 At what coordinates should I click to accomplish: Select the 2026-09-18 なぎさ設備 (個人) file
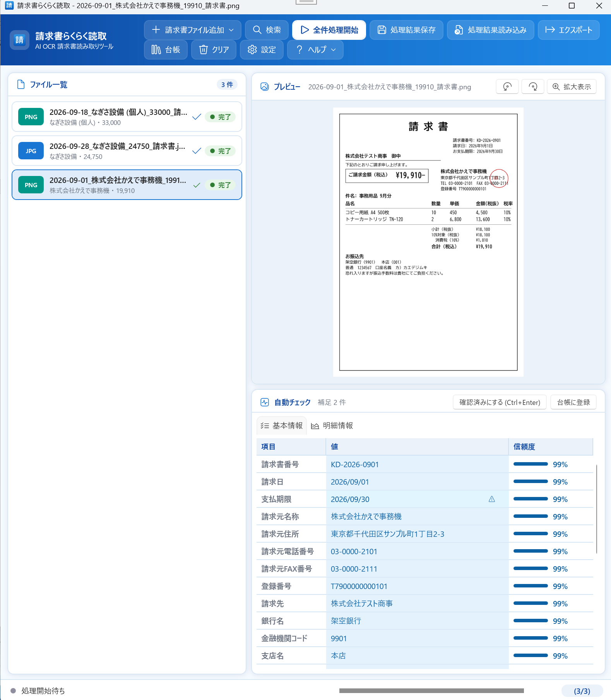(x=127, y=117)
